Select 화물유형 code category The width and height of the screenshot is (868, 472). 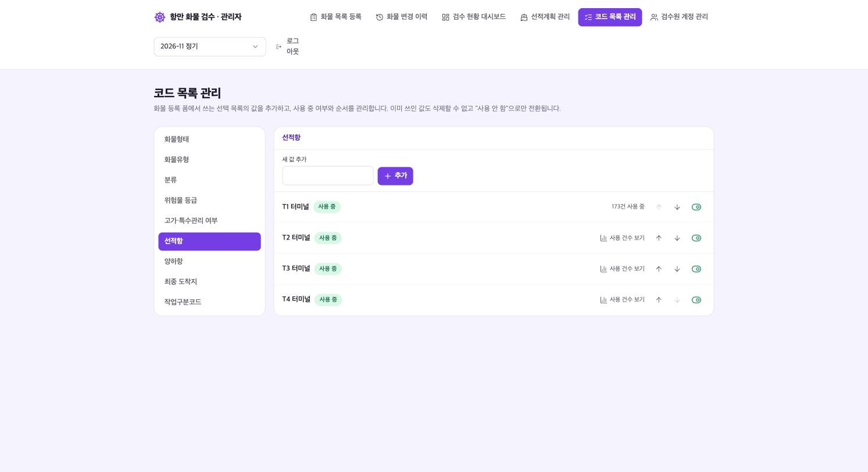210,160
